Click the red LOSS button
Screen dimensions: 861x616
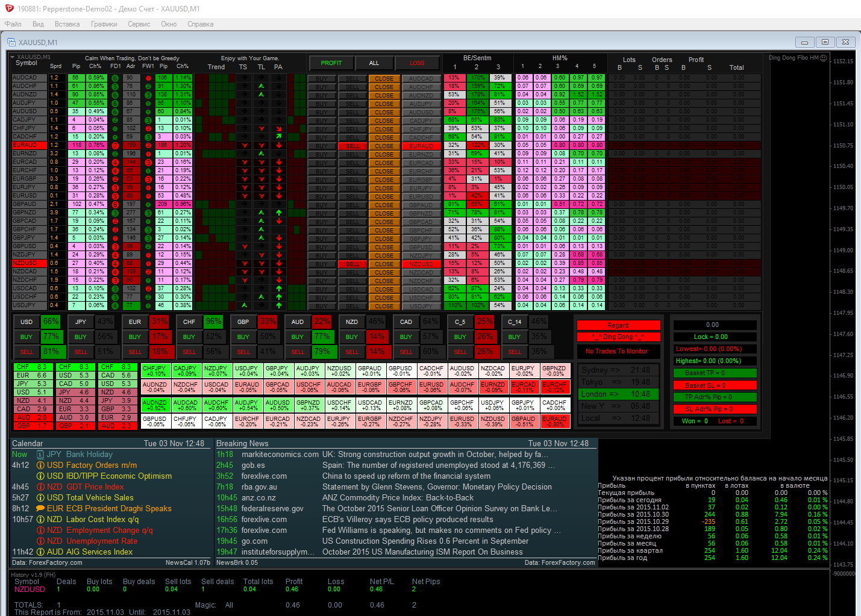[x=417, y=63]
